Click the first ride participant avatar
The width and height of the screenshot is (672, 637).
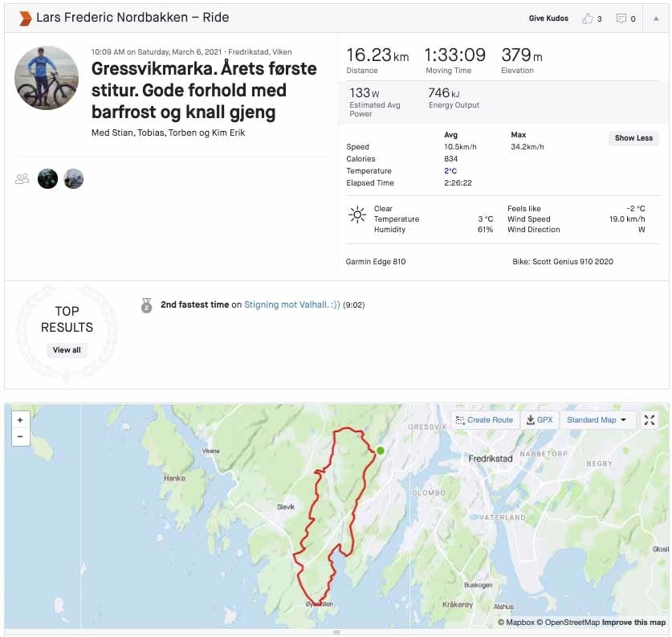[47, 178]
